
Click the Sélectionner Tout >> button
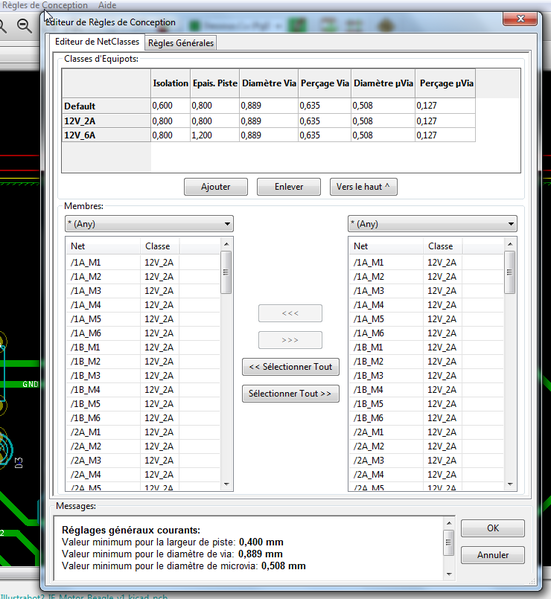(290, 393)
